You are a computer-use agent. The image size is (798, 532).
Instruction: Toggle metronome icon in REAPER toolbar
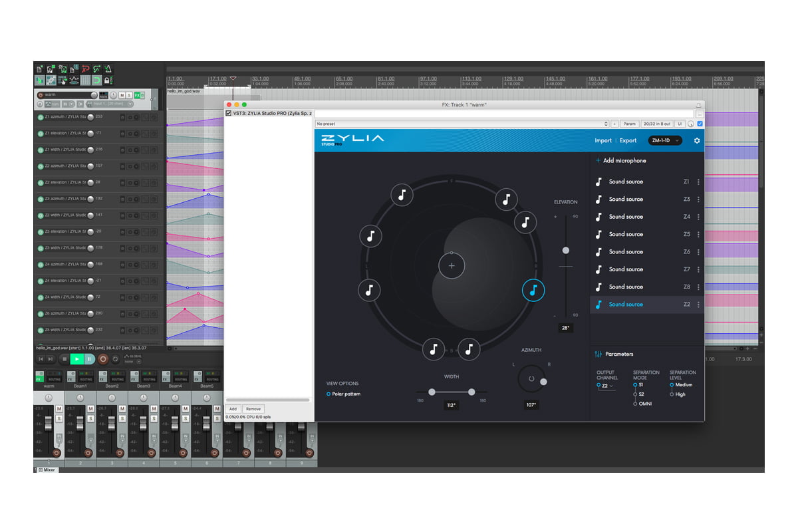pyautogui.click(x=108, y=68)
